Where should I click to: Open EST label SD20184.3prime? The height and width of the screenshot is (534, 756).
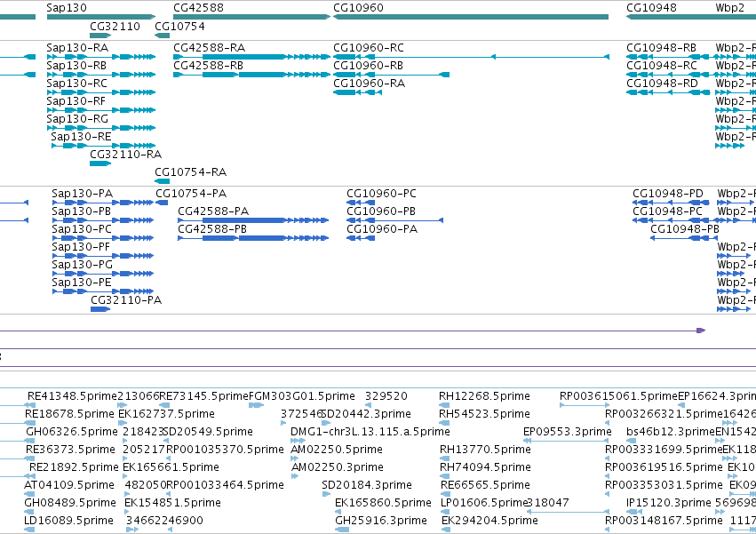[367, 485]
